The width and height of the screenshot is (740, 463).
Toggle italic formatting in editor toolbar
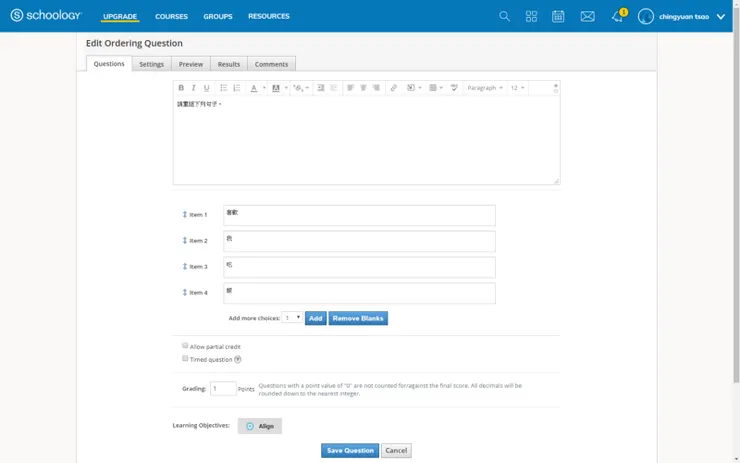193,88
